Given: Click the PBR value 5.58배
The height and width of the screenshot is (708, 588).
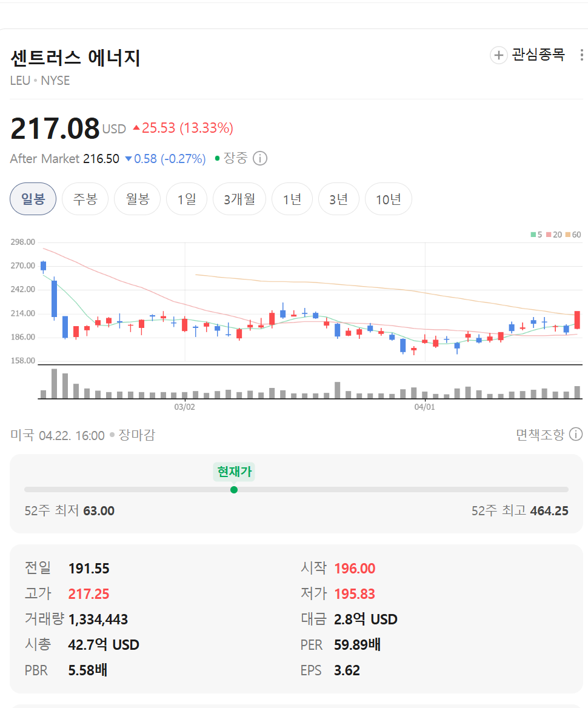Looking at the screenshot, I should 88,670.
